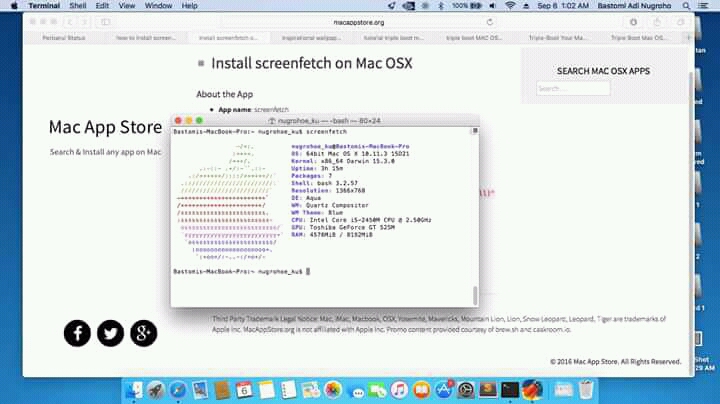Image resolution: width=720 pixels, height=404 pixels.
Task: Open Photos from the Dock
Action: click(x=333, y=390)
